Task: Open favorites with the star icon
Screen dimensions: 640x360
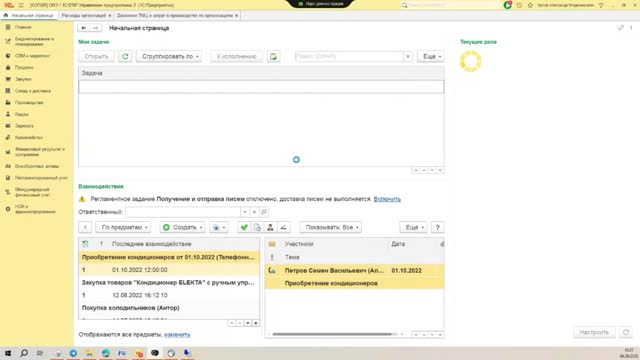Action: coord(530,5)
